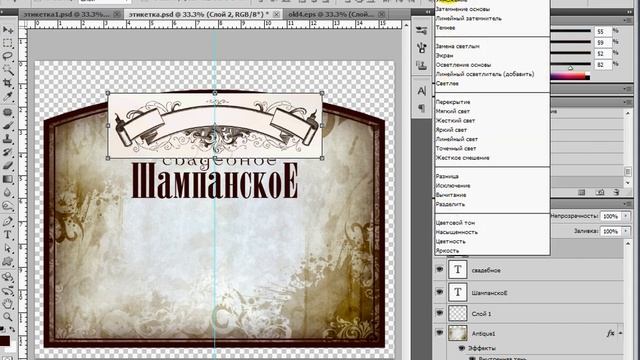
Task: Click the color value field showing 55
Action: click(602, 31)
